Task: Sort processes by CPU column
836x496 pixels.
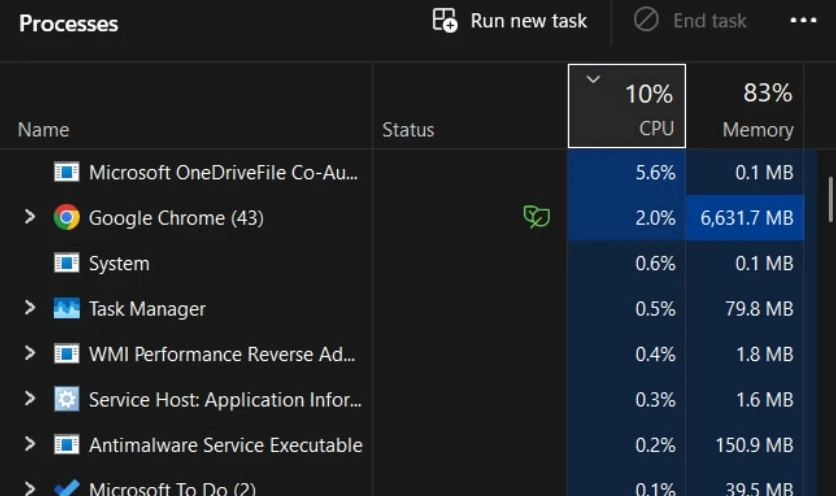Action: pyautogui.click(x=627, y=107)
